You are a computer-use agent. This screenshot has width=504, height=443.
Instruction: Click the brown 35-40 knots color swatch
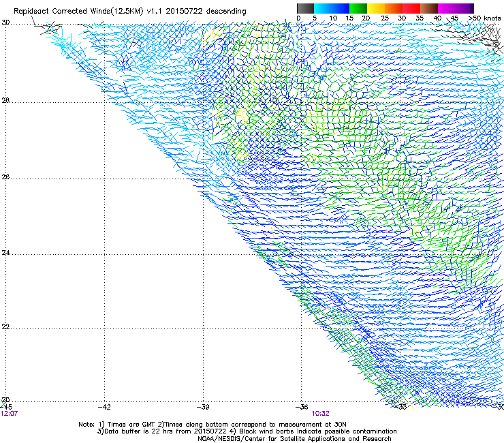pyautogui.click(x=429, y=8)
